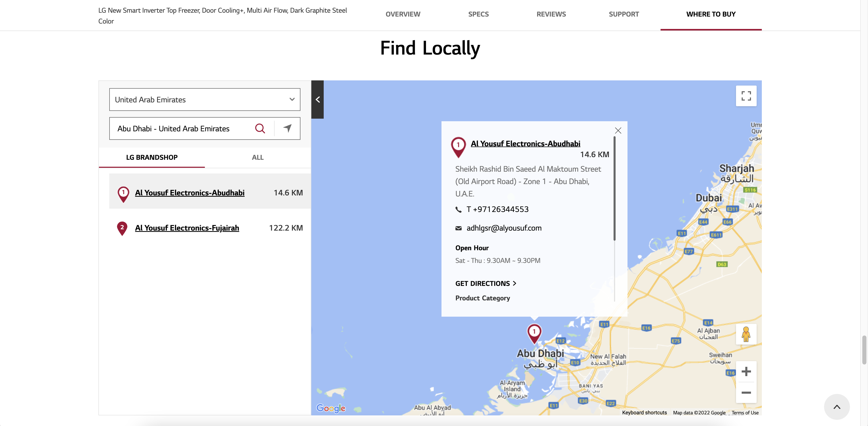
Task: Click the Map data ©2022 Google text
Action: [699, 413]
